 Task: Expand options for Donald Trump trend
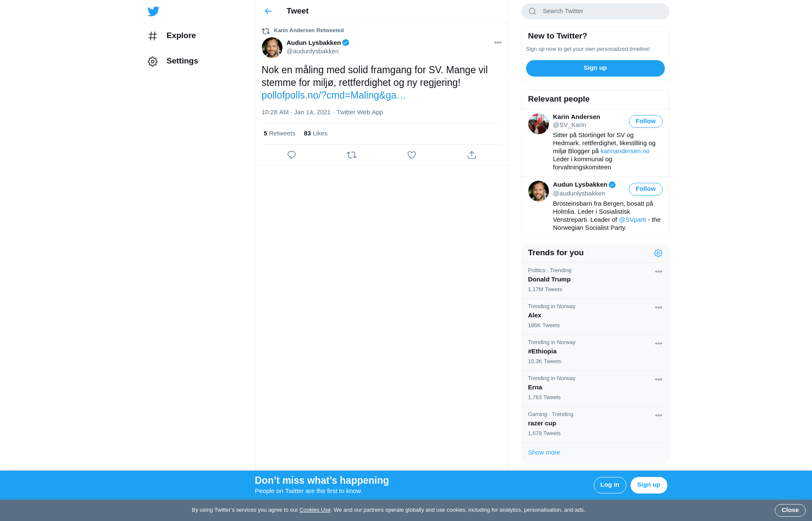(658, 272)
